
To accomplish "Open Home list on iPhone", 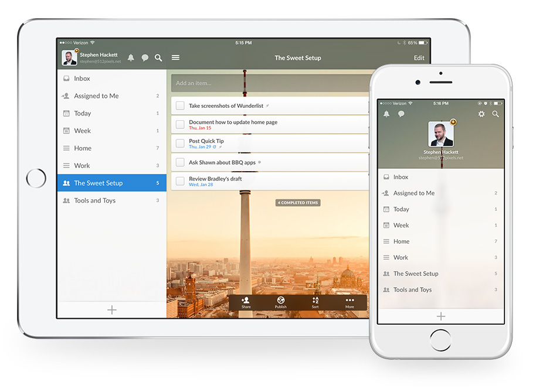I will [x=440, y=241].
